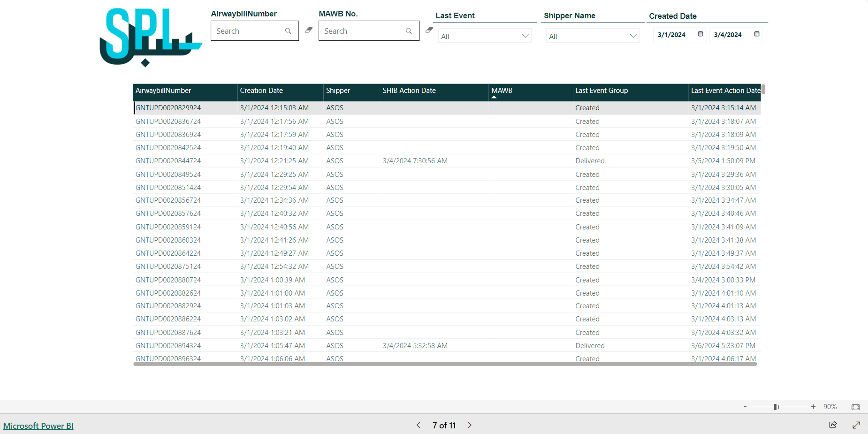Open calendar picker for end date 3/4/2024

(757, 34)
